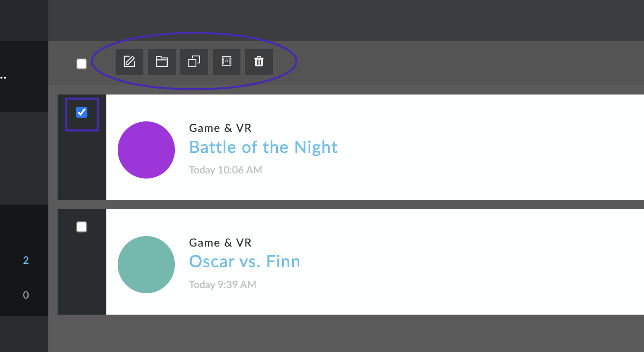The image size is (644, 352).
Task: Toggle the select-all checkbox above the list
Action: tap(82, 64)
